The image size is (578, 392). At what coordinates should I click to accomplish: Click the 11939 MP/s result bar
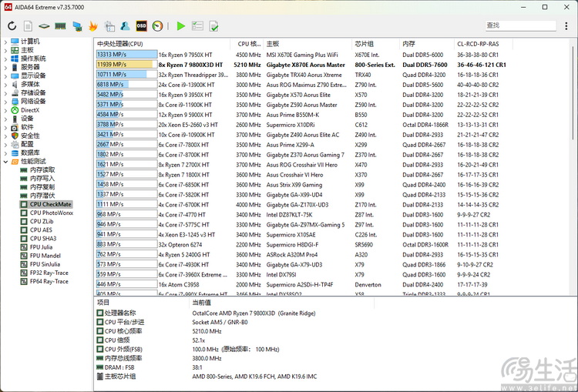[127, 65]
